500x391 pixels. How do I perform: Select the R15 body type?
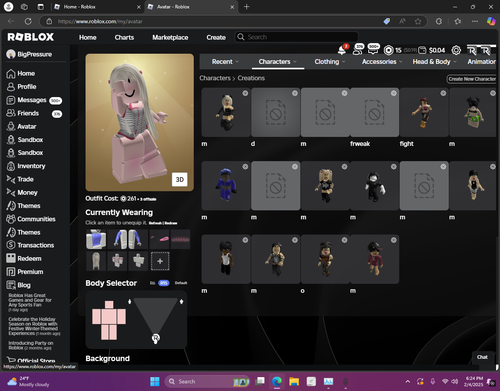(x=164, y=283)
